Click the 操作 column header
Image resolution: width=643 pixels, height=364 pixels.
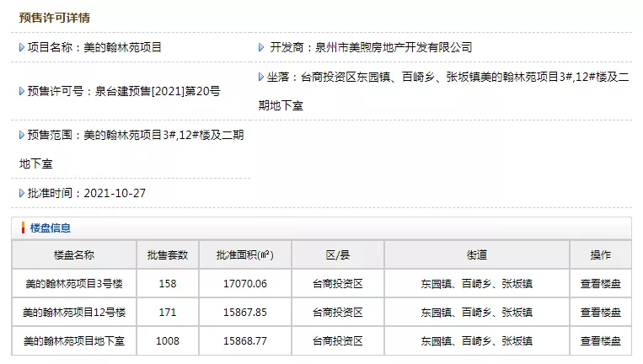coord(600,255)
